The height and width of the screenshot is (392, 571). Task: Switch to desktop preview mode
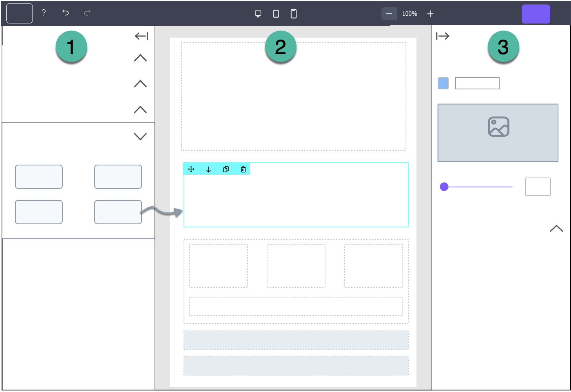click(x=258, y=14)
